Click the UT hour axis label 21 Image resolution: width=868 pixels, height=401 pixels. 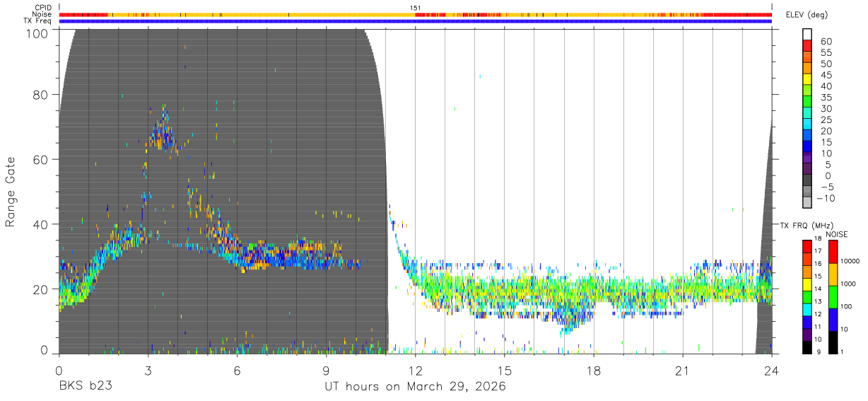pyautogui.click(x=683, y=370)
